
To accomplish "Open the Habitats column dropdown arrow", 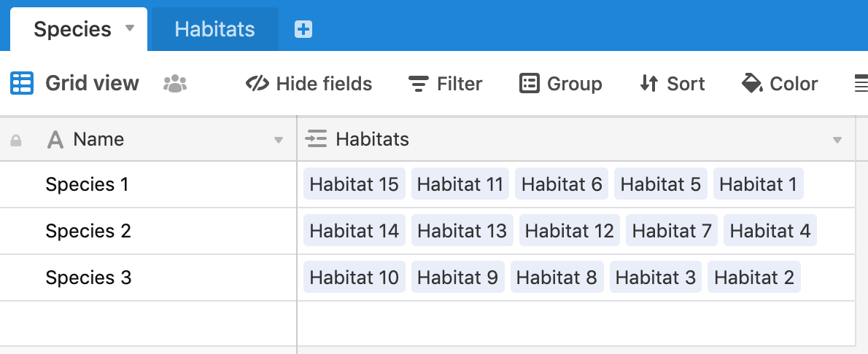I will point(837,141).
